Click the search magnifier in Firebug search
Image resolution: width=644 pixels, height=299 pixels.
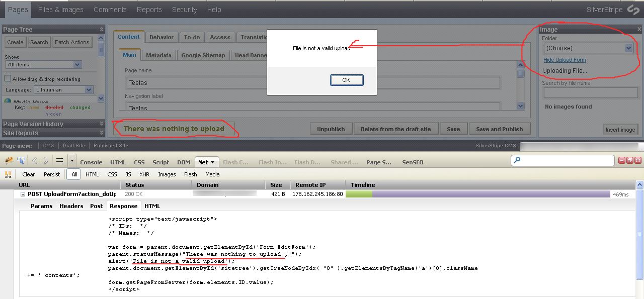tap(517, 160)
